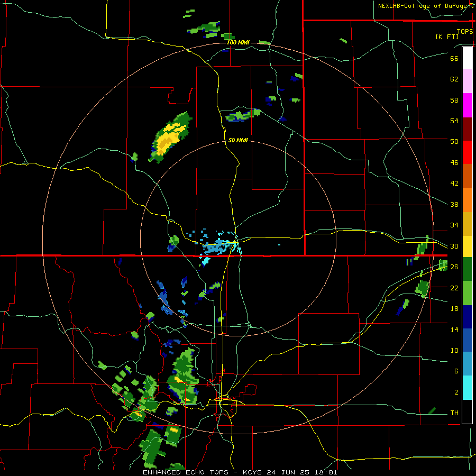The image size is (476, 476).
Task: Pick the dark red legend swatch
Action: point(467,129)
